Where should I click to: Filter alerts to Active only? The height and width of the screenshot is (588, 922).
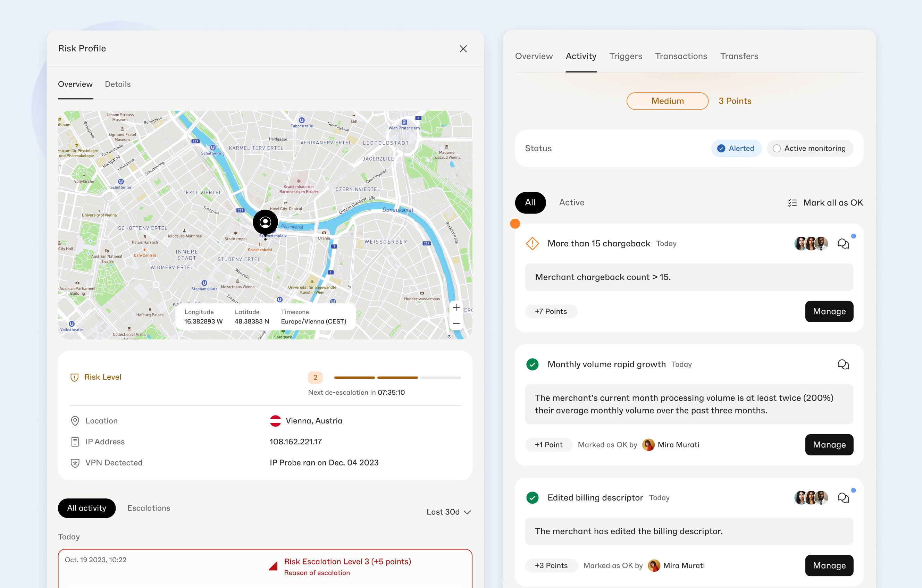[571, 202]
